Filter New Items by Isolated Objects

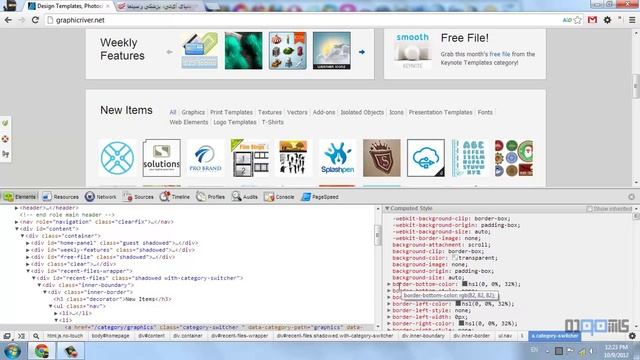tap(362, 112)
